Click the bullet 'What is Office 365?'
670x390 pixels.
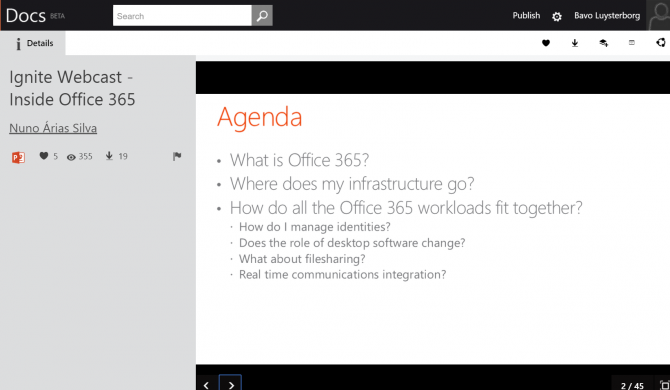pos(299,160)
